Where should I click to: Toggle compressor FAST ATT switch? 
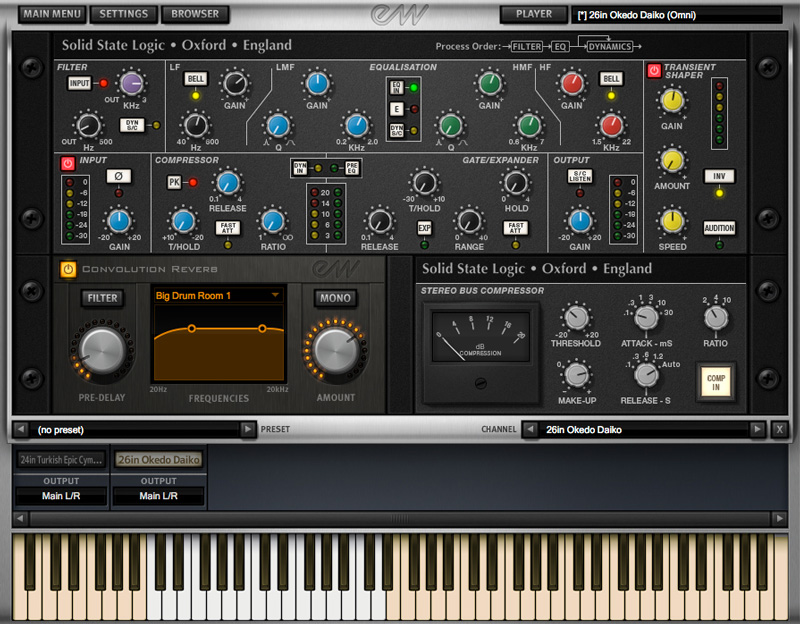click(x=228, y=228)
